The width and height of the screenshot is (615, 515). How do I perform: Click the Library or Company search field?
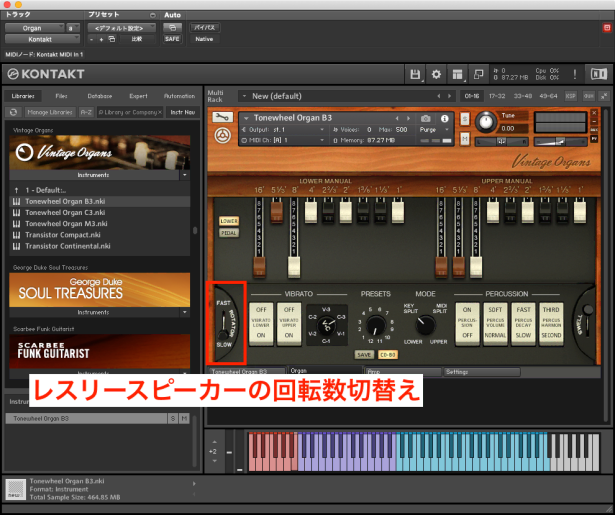[x=130, y=112]
